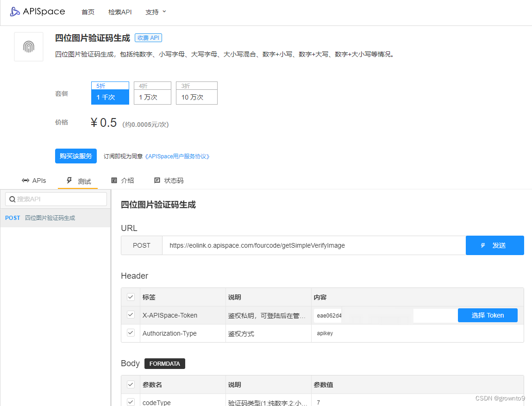Click the 验证码类型 description cell
532x406 pixels.
[x=269, y=402]
